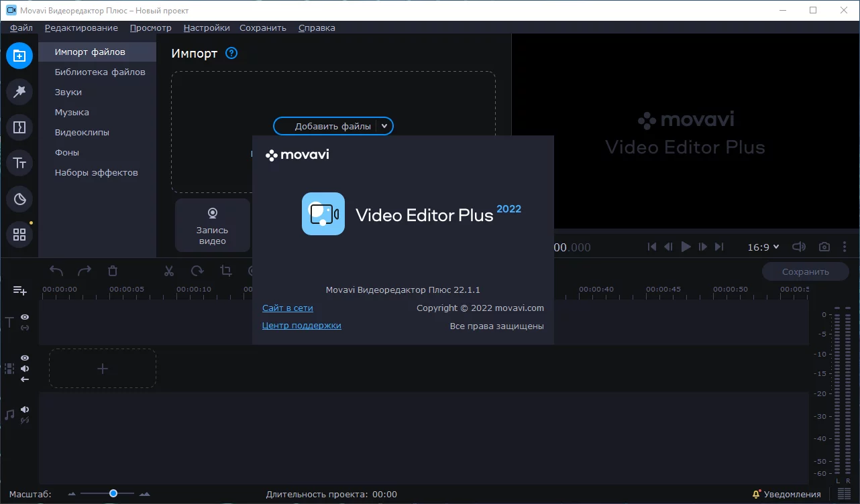Click the zoom in mountains icon
This screenshot has height=504, width=860.
coord(144,494)
